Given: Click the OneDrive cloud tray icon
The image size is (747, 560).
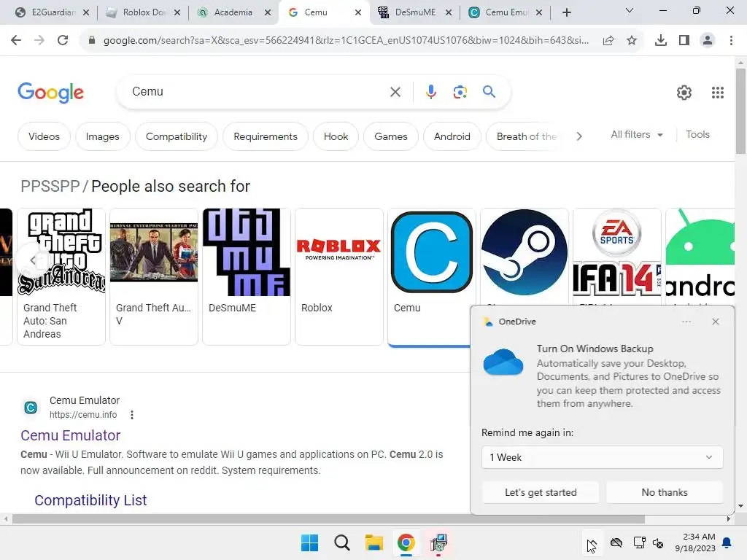Looking at the screenshot, I should [616, 542].
